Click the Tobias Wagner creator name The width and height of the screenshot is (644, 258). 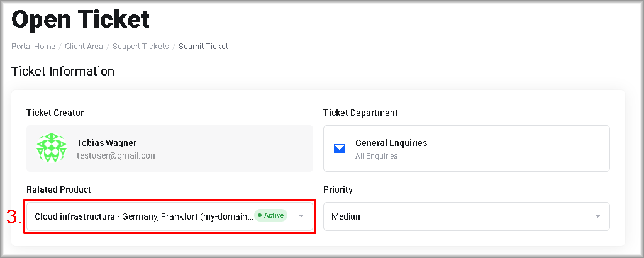pyautogui.click(x=106, y=143)
